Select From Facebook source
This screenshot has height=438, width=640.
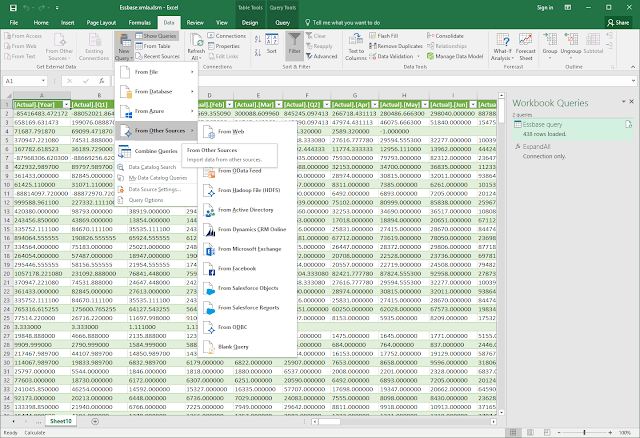(247, 269)
